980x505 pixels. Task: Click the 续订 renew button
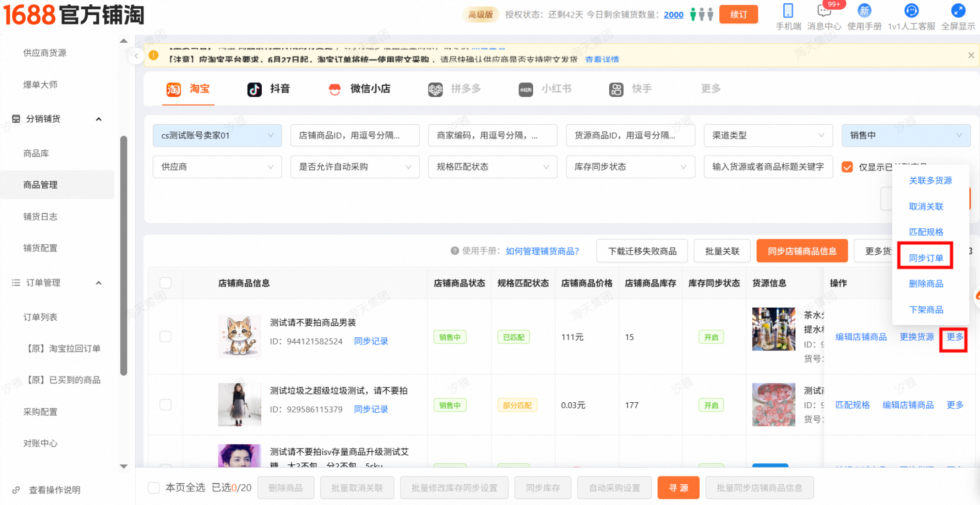point(738,15)
